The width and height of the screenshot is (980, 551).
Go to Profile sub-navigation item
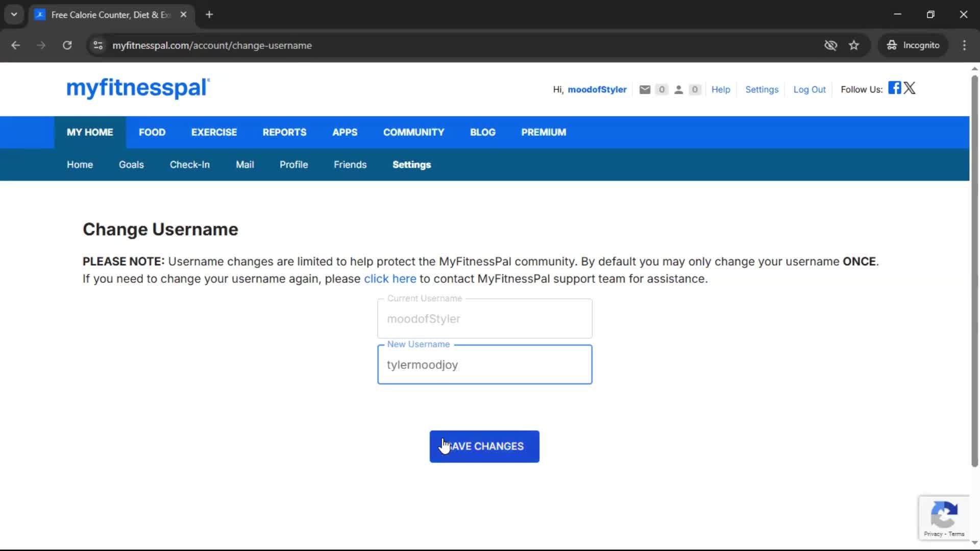point(293,165)
